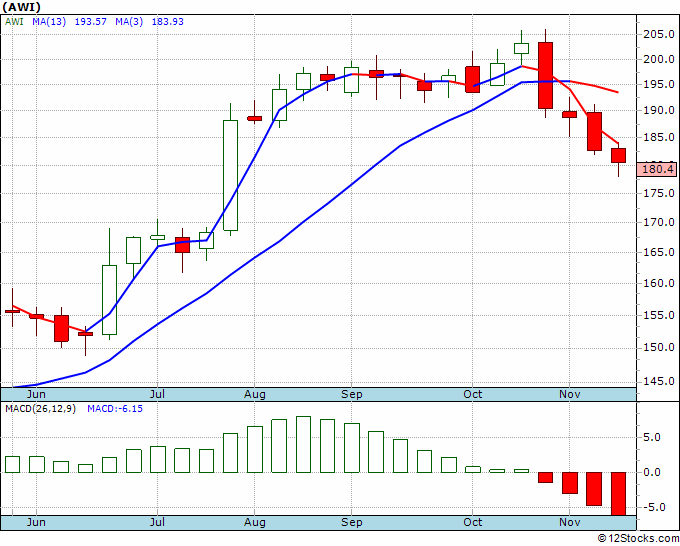Click the 200.0 price axis label

658,59
